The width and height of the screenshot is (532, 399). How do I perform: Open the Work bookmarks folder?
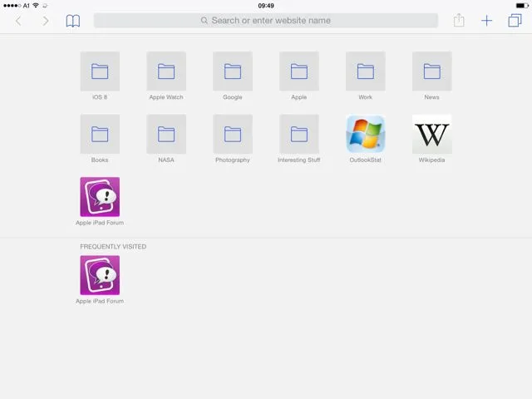point(366,71)
